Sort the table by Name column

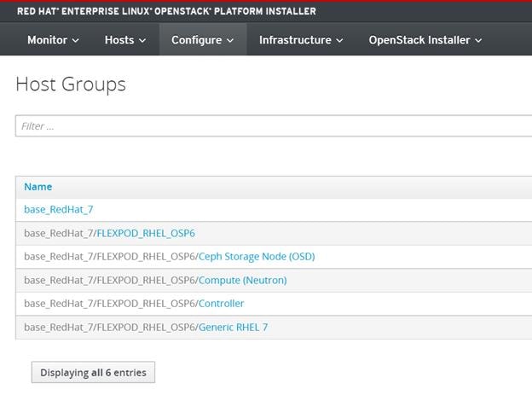(x=38, y=187)
